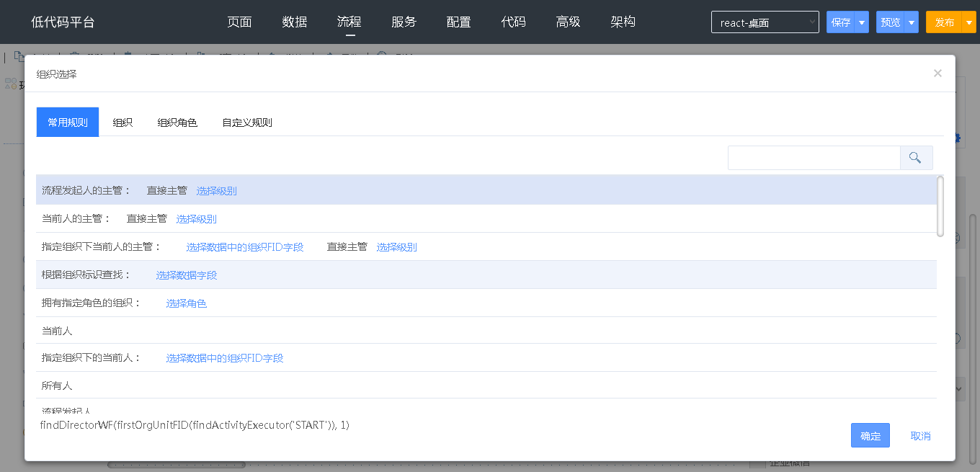The width and height of the screenshot is (980, 472).
Task: Click the rule list vertical scrollbar
Action: point(940,206)
